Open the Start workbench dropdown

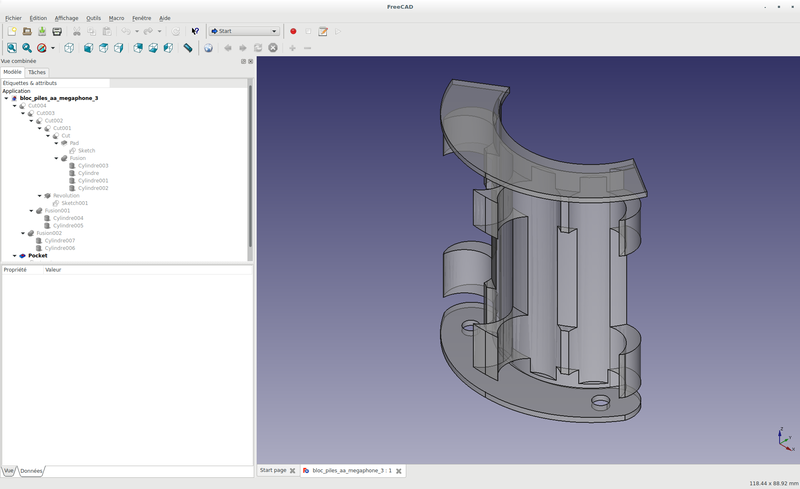tap(244, 31)
